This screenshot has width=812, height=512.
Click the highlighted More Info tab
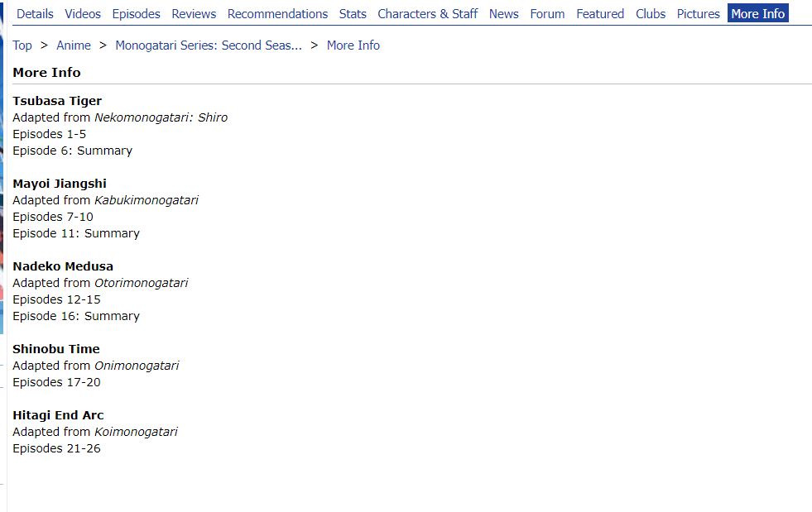(x=757, y=14)
